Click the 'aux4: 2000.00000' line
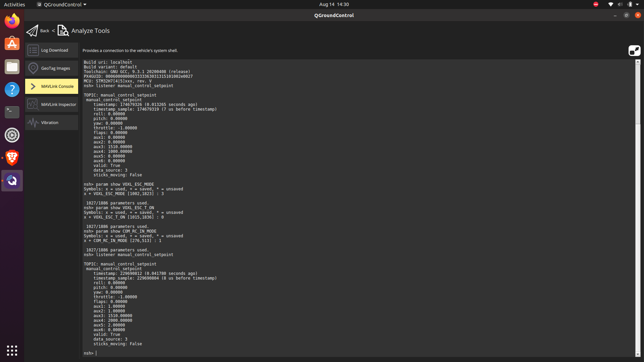This screenshot has height=362, width=644. (x=113, y=320)
